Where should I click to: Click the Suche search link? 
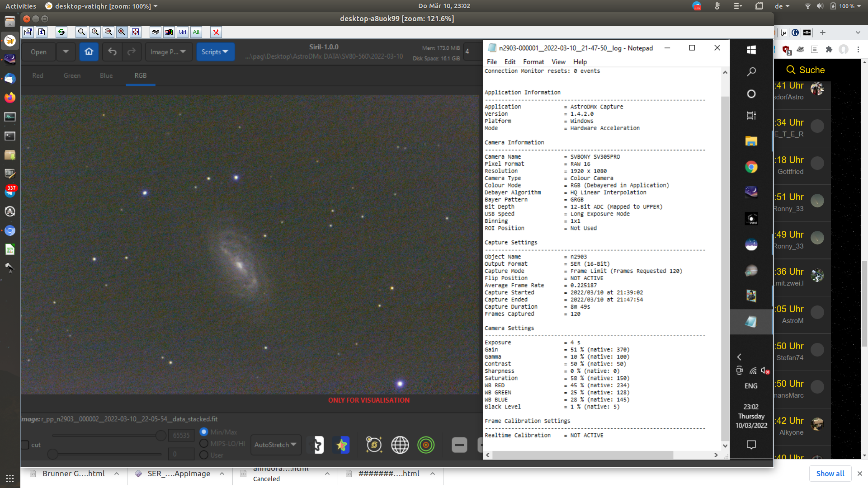tap(806, 70)
